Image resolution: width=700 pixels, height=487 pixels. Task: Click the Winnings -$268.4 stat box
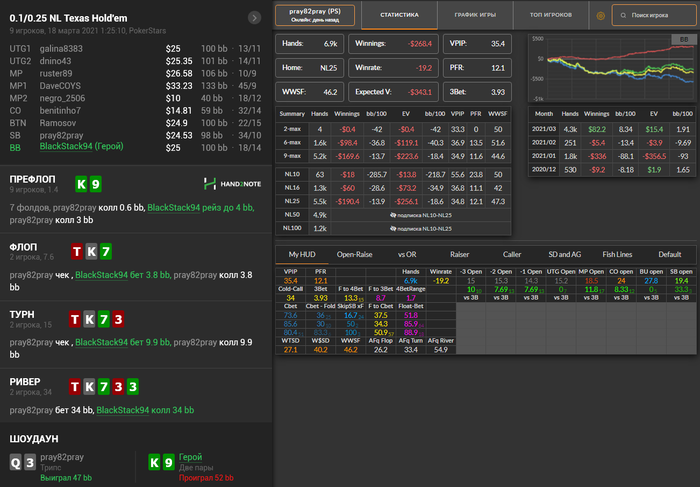pos(393,44)
